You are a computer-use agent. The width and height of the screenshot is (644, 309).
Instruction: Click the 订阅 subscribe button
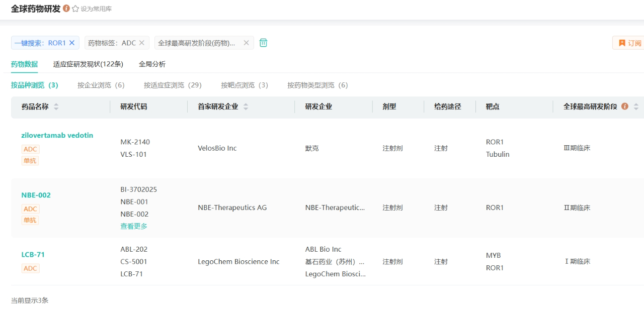(x=629, y=43)
